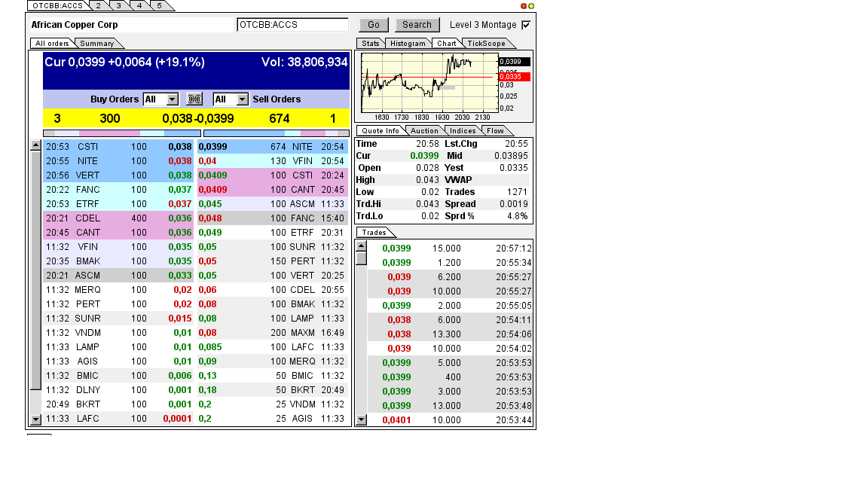Select the VFIN sell order of 130
The height and width of the screenshot is (488, 868).
[x=272, y=161]
